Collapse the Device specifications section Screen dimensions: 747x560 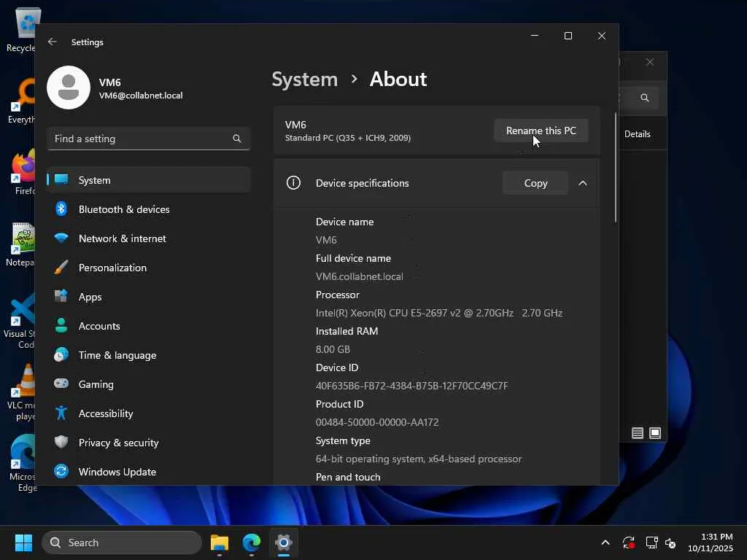[x=583, y=183]
